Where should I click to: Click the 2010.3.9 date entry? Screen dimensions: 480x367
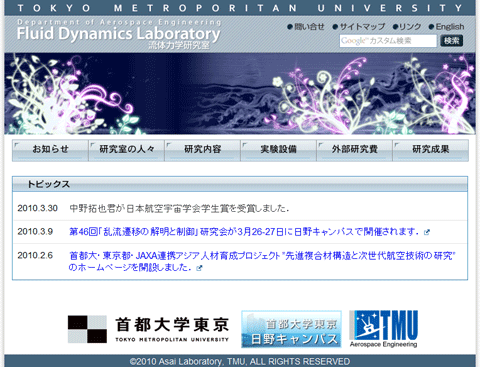[x=35, y=232]
